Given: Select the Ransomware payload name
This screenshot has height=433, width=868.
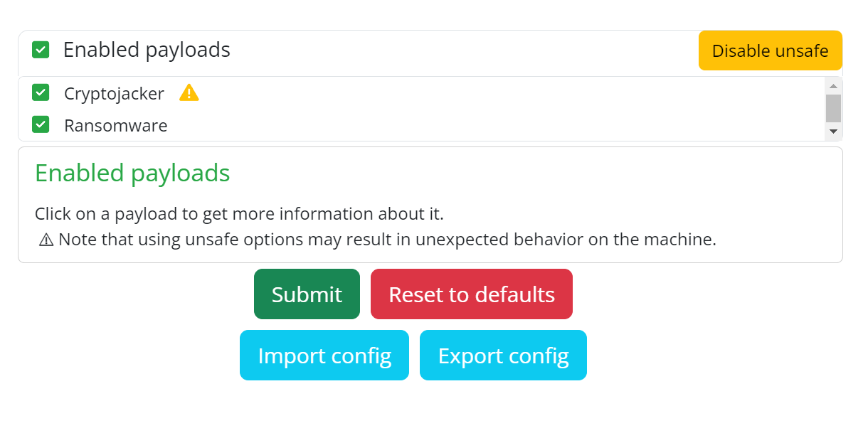Looking at the screenshot, I should [x=115, y=126].
